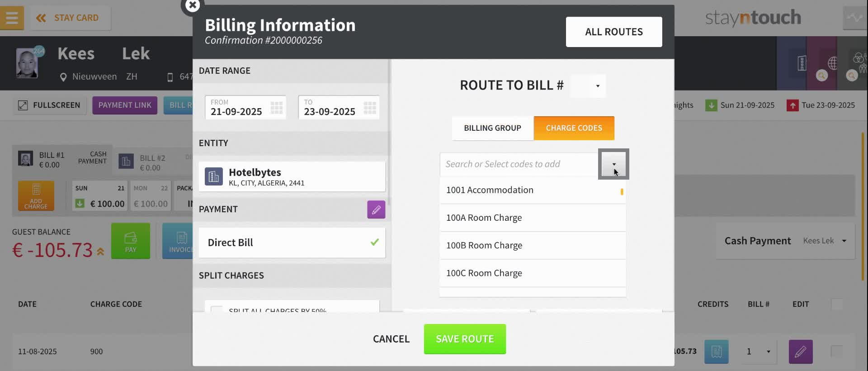Open the Route to Bill number dropdown
The image size is (868, 371).
[x=588, y=86]
